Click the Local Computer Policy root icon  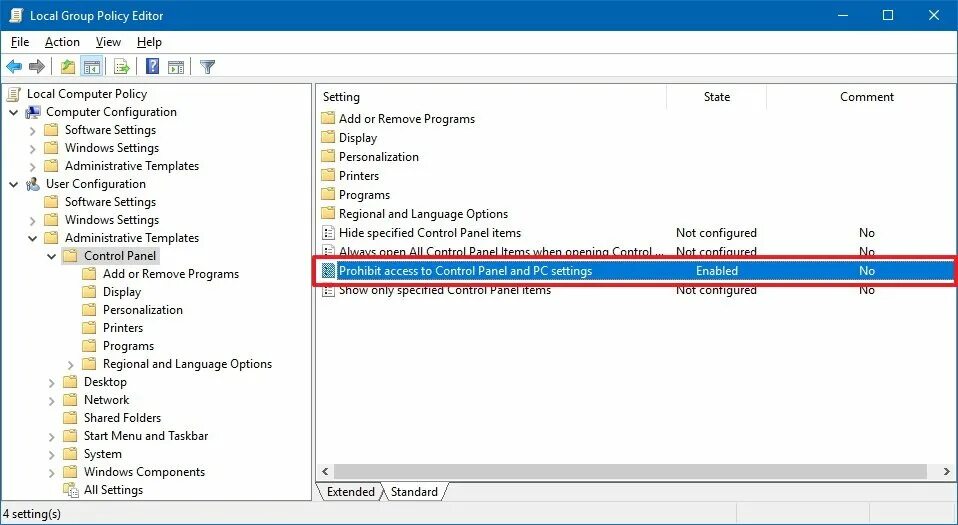pos(13,94)
